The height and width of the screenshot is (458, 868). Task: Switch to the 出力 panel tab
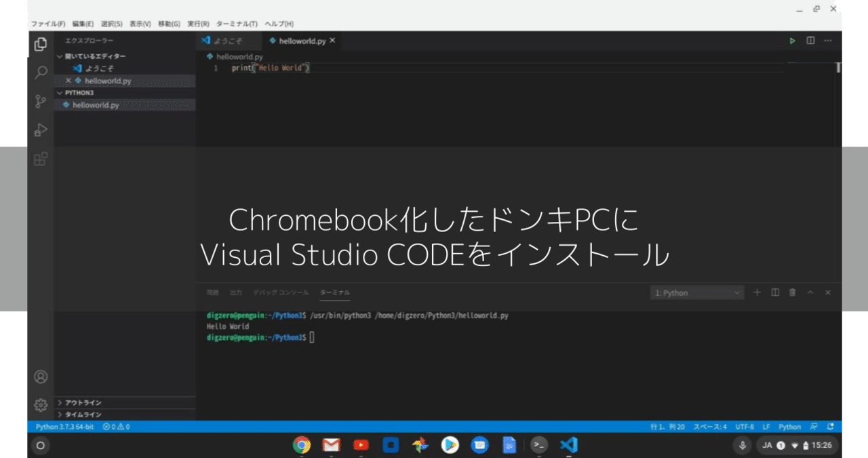tap(236, 292)
